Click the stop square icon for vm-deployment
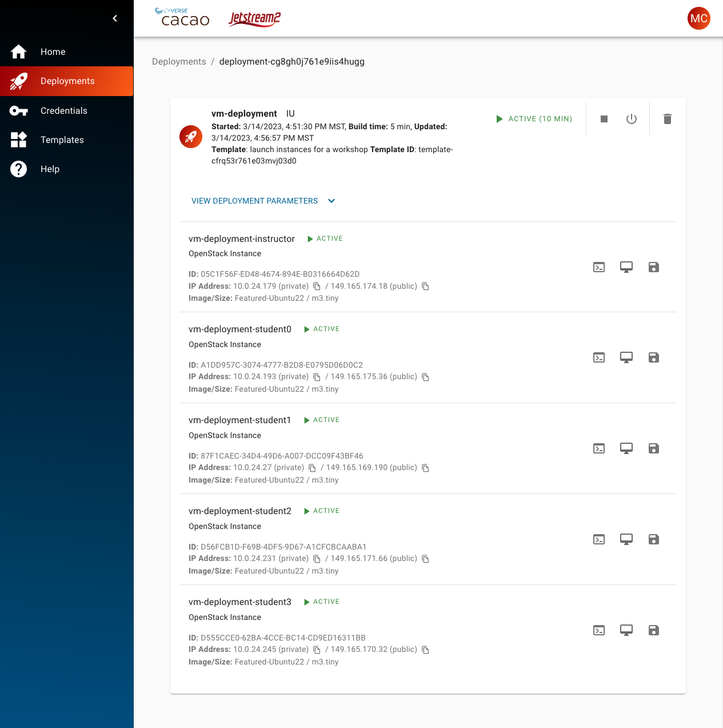Image resolution: width=723 pixels, height=728 pixels. pyautogui.click(x=604, y=119)
